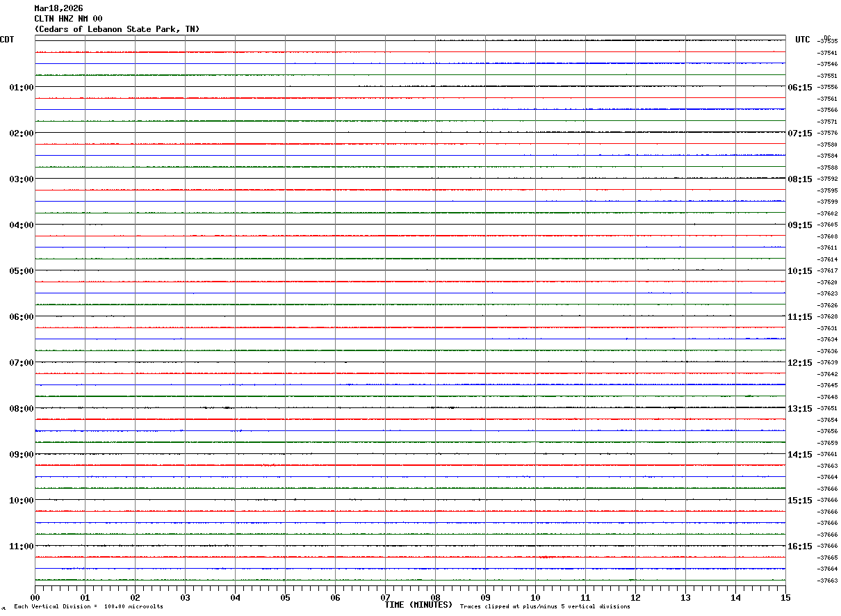Click the station code 'CLTN HNZ NM 00'
This screenshot has height=616, width=841.
coord(68,19)
